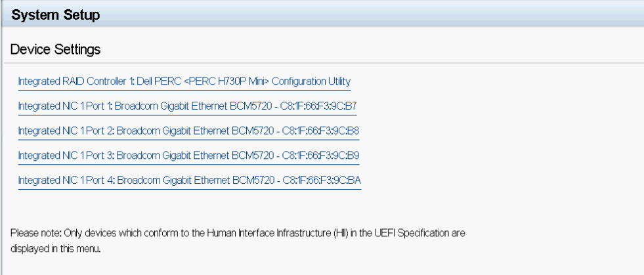Click 'Port 2' text in the NIC list

click(102, 131)
